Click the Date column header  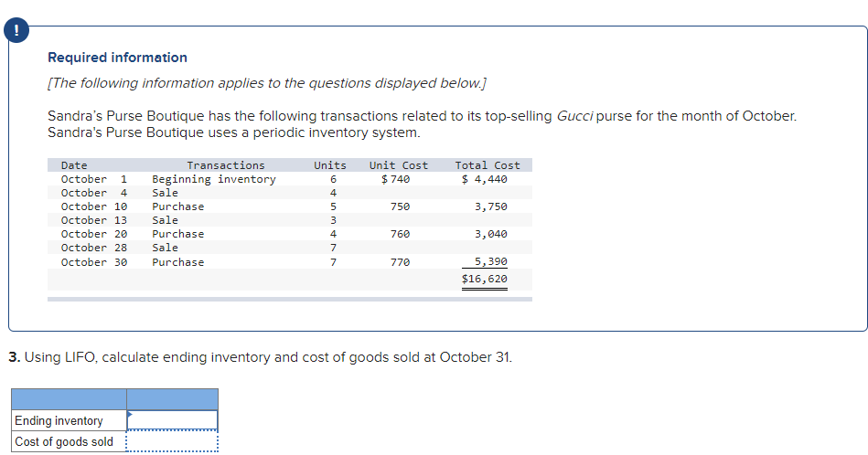pos(74,165)
